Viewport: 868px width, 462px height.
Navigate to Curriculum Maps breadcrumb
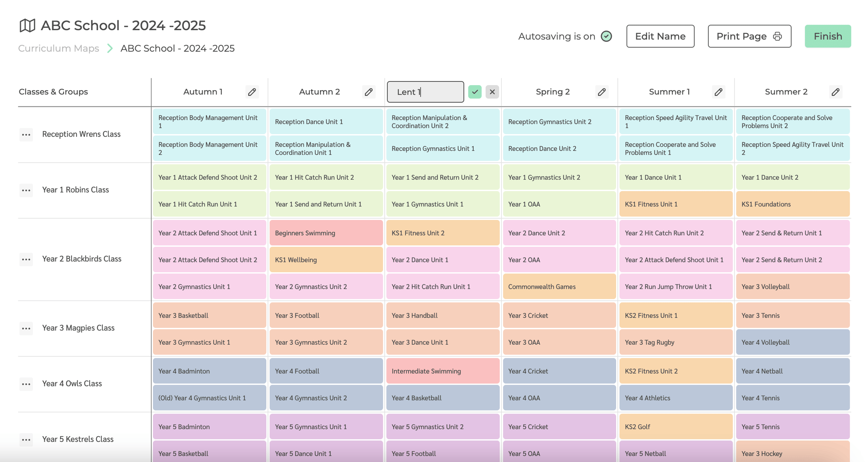[x=58, y=48]
